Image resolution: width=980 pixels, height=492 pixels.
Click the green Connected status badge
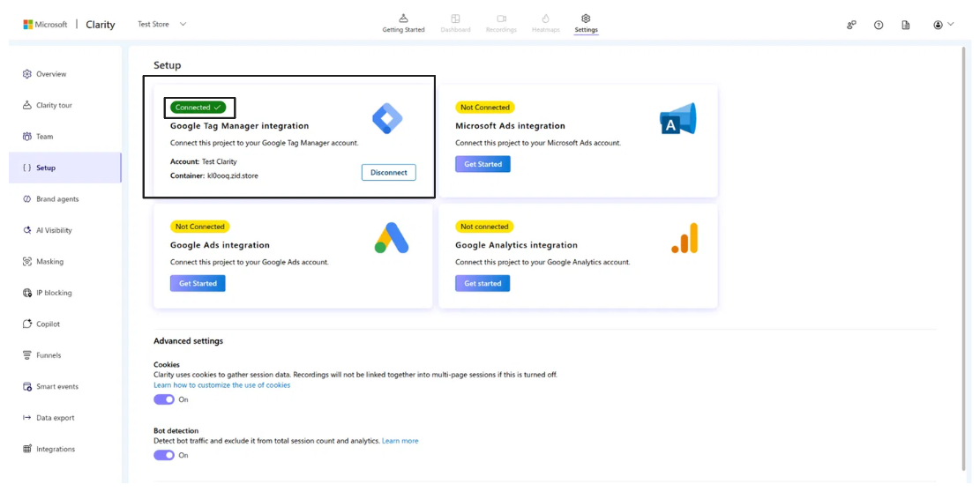[198, 108]
